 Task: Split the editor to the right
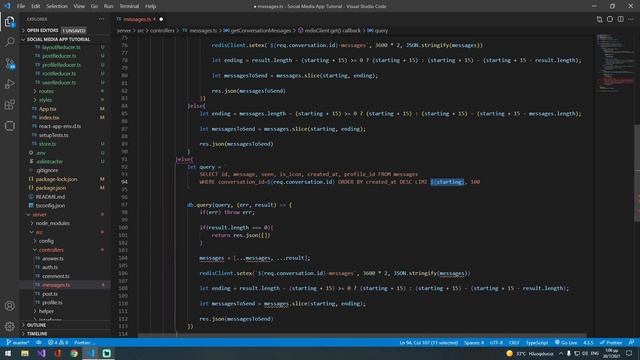620,19
